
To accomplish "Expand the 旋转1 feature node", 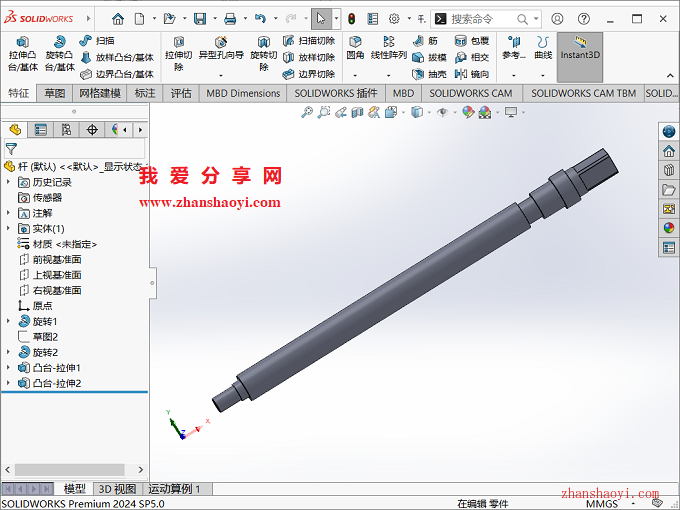I will [x=9, y=321].
